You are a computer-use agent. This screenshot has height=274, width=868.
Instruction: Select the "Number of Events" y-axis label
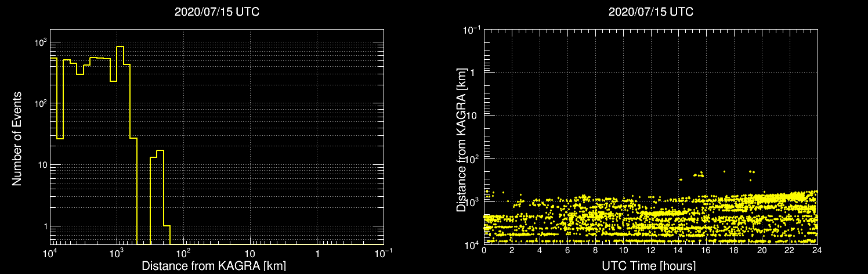[x=17, y=138]
